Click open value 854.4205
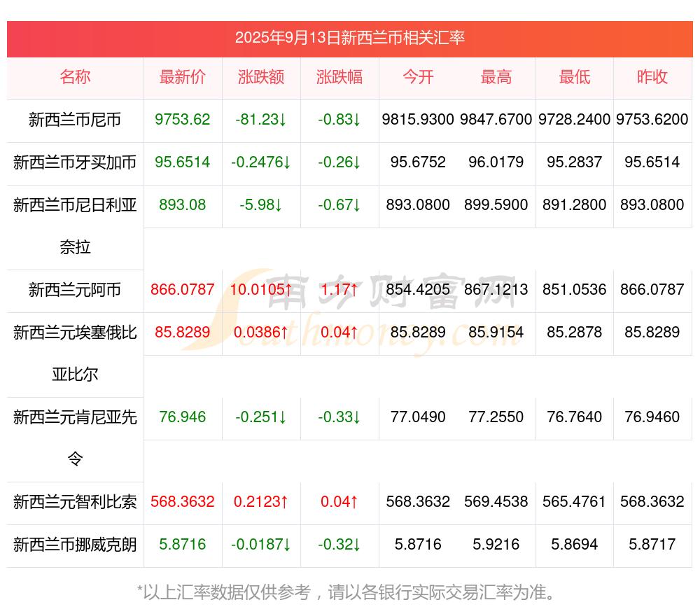The width and height of the screenshot is (700, 614). click(418, 289)
